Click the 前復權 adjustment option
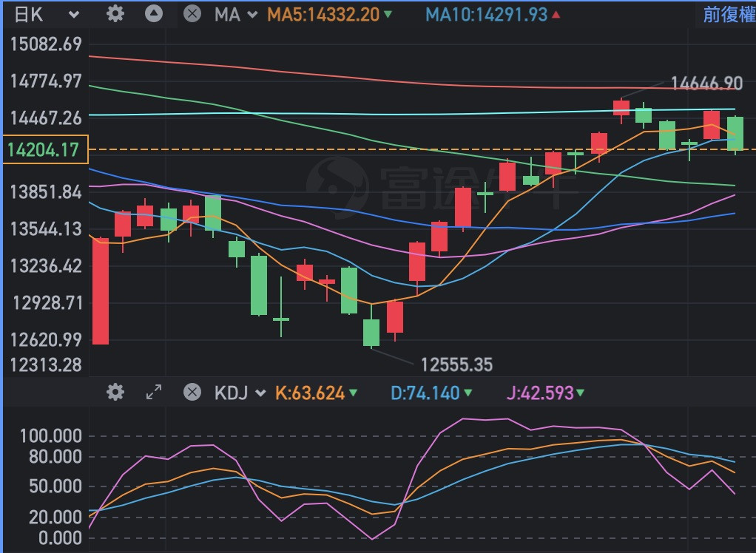The image size is (756, 553). [x=728, y=14]
